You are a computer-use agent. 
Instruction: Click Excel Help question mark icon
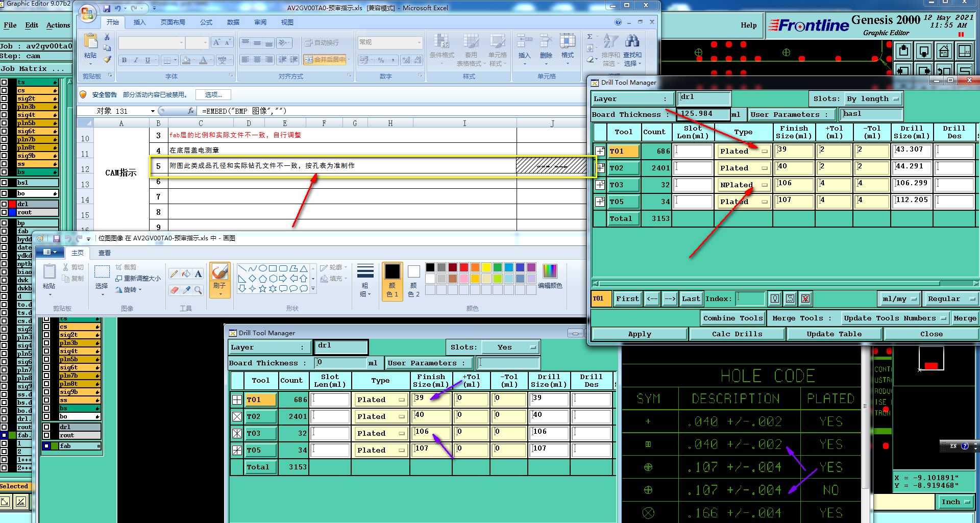point(618,22)
